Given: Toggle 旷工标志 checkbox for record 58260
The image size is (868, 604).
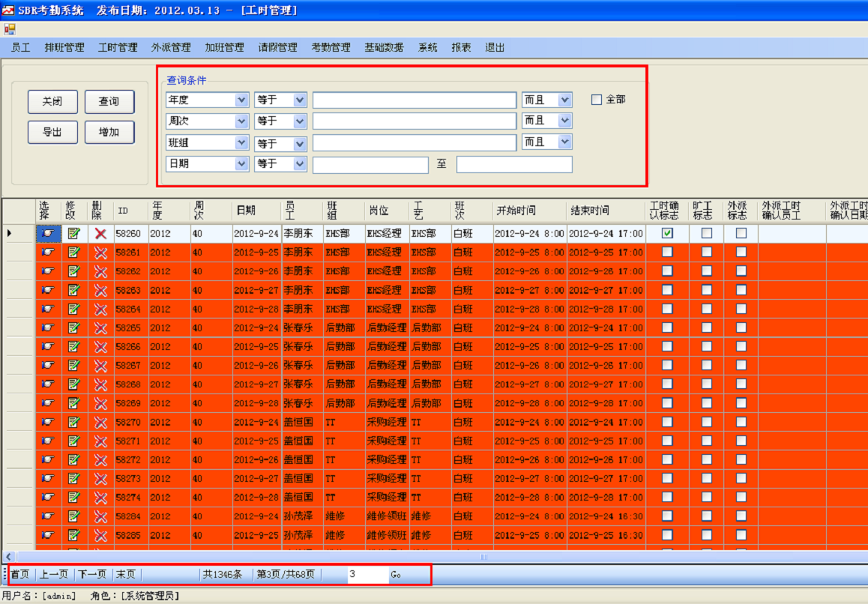Looking at the screenshot, I should point(706,234).
